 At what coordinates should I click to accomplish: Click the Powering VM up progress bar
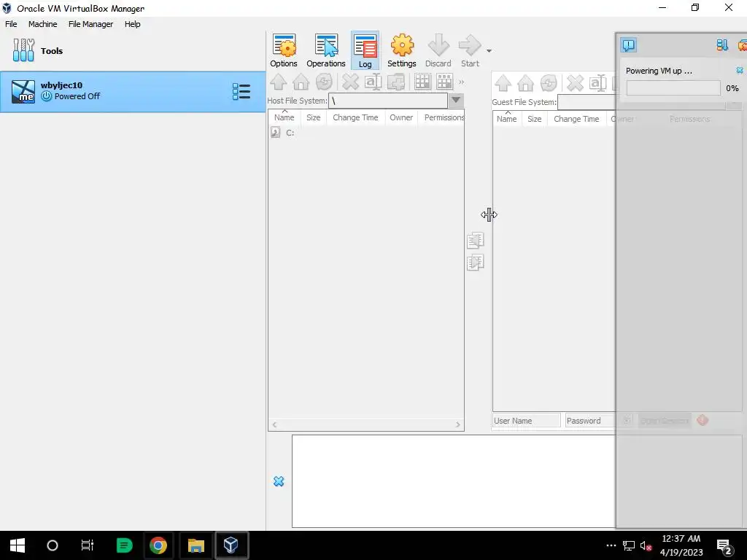(673, 88)
